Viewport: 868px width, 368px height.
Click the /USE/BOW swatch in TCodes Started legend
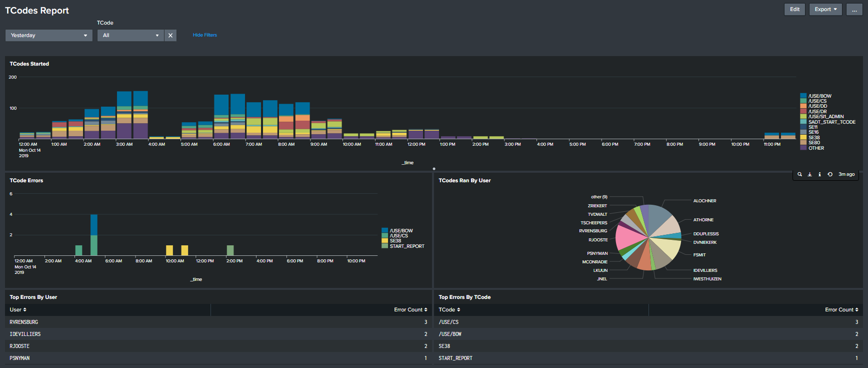coord(803,96)
